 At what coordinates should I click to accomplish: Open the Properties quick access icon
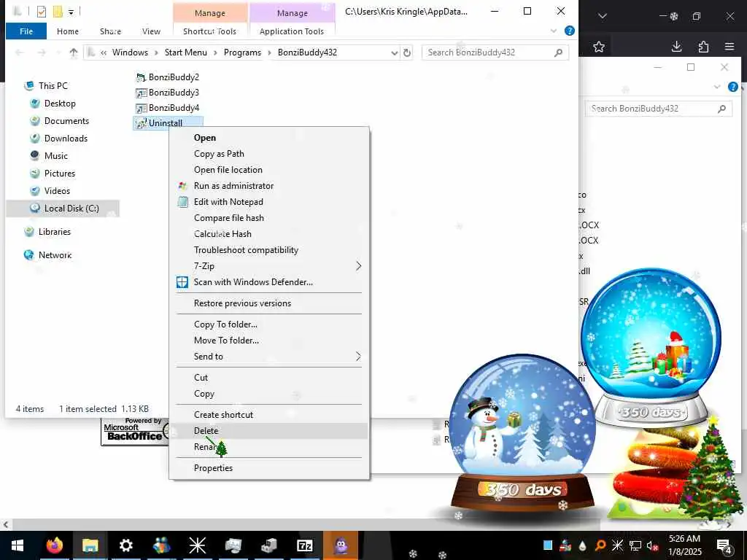[42, 11]
